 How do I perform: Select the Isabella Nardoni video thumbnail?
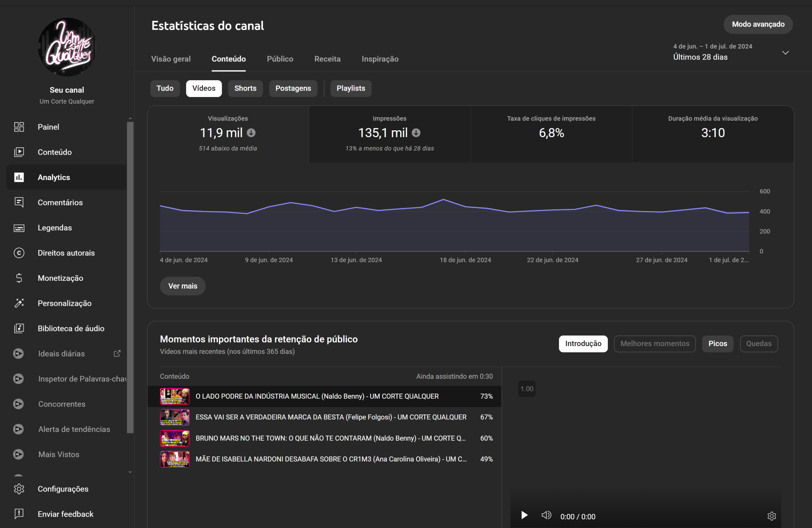(175, 459)
